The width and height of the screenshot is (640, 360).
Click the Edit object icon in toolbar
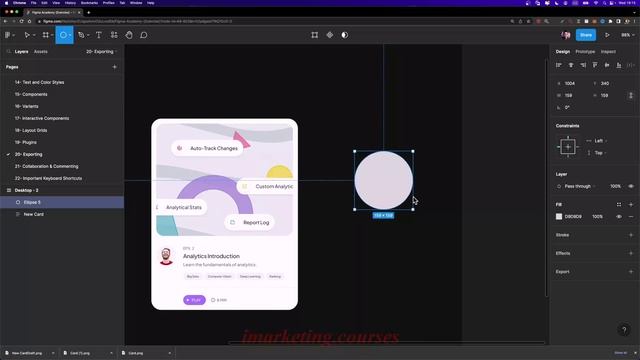coord(314,35)
